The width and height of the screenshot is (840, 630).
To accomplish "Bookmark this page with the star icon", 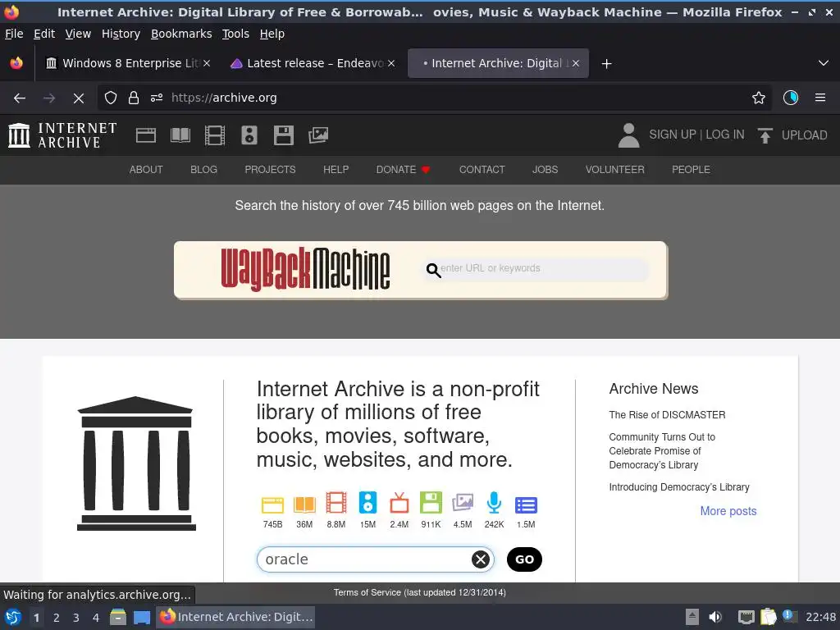I will [x=759, y=98].
